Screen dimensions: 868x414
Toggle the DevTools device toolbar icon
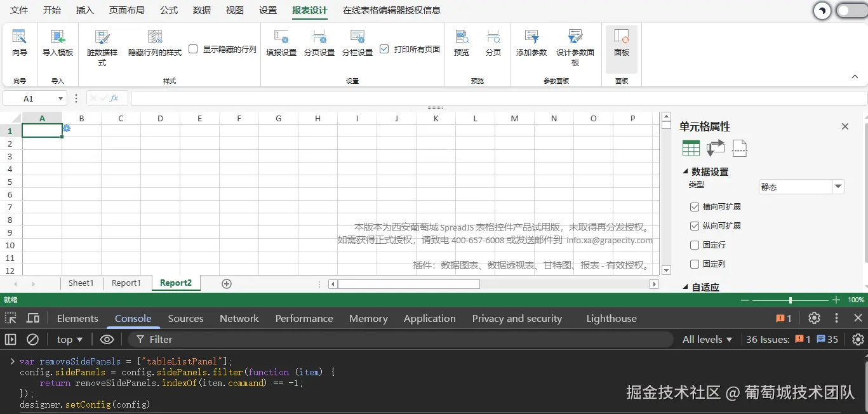click(33, 318)
